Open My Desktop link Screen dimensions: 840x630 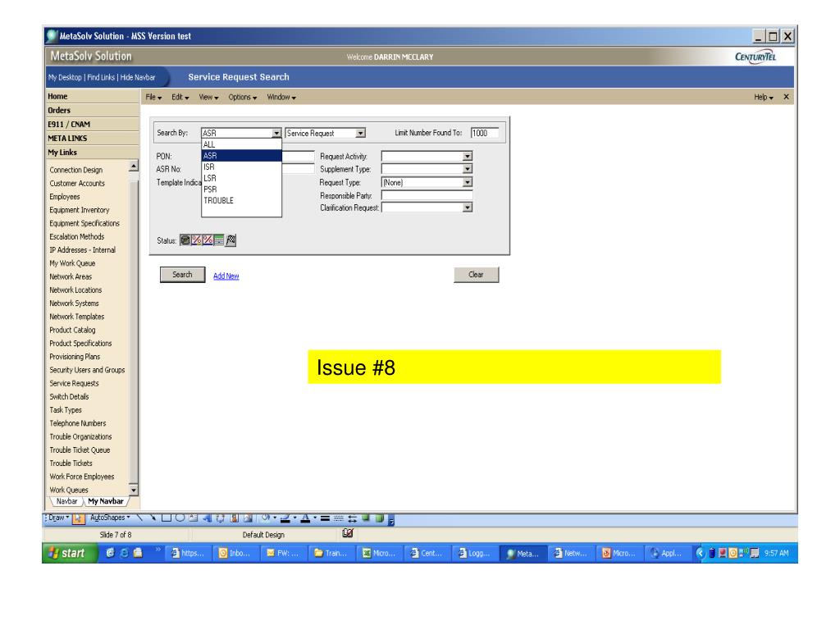65,77
